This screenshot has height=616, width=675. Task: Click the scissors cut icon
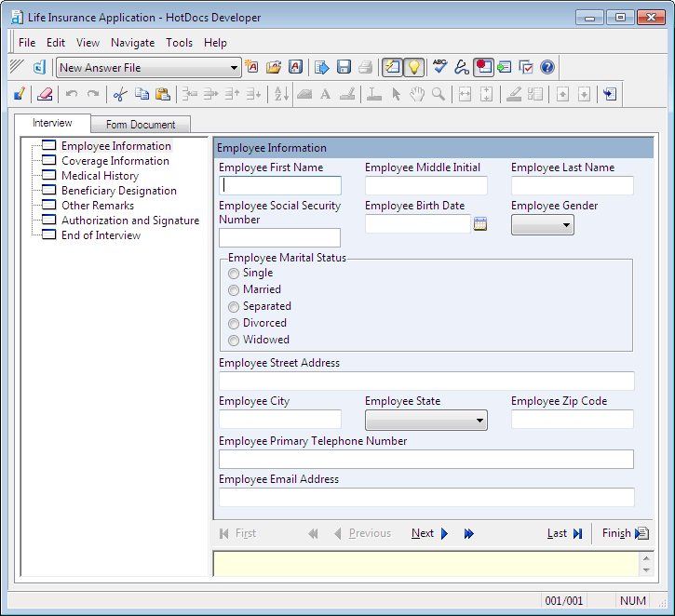click(x=119, y=94)
